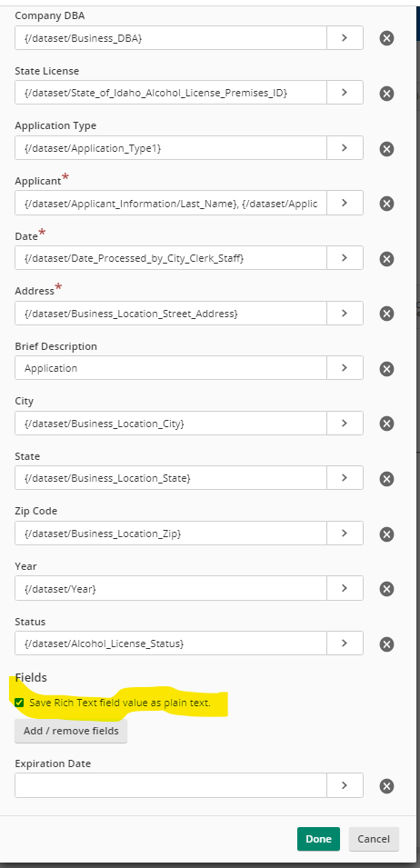Expand token picker for Address field

tap(345, 313)
